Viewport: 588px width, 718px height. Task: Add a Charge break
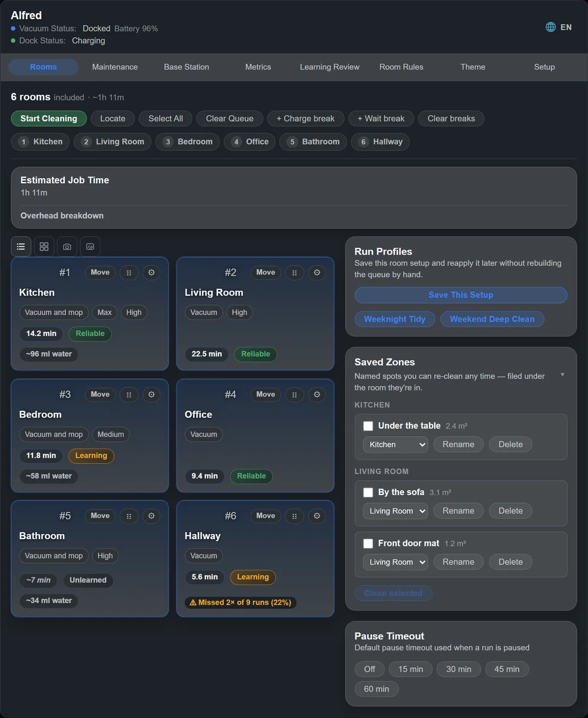306,119
